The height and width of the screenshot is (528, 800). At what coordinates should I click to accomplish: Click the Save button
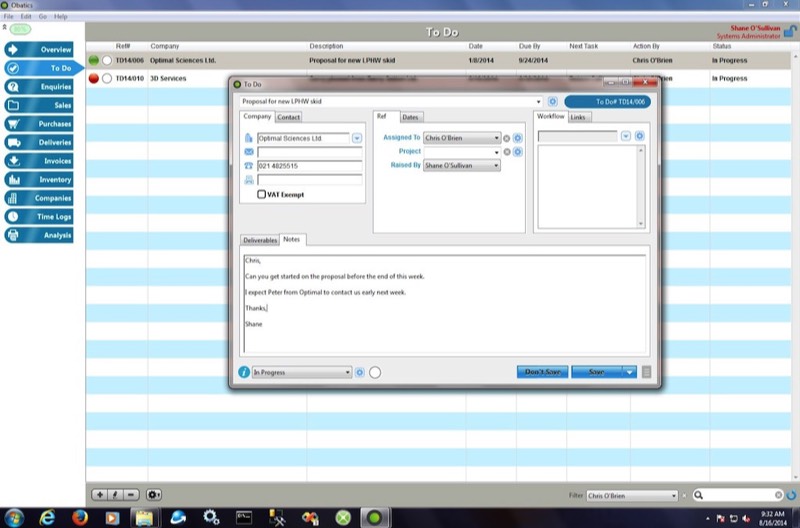tap(596, 372)
